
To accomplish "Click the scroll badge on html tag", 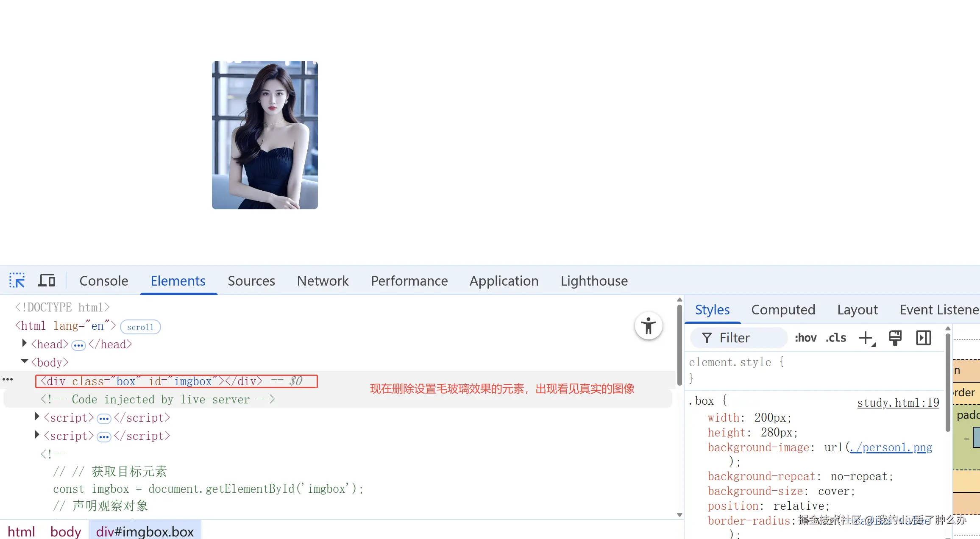I will pyautogui.click(x=140, y=327).
